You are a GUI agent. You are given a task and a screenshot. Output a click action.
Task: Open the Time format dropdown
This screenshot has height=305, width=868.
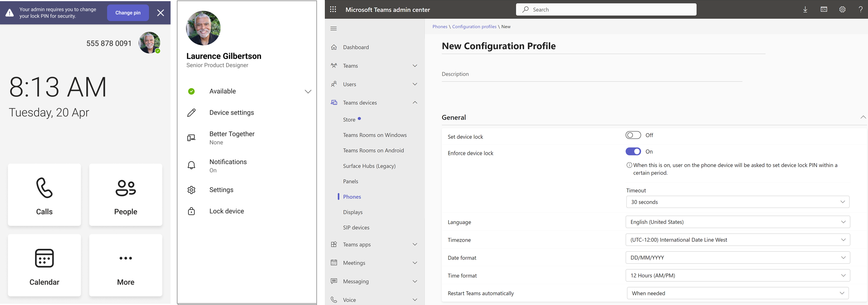(x=737, y=276)
